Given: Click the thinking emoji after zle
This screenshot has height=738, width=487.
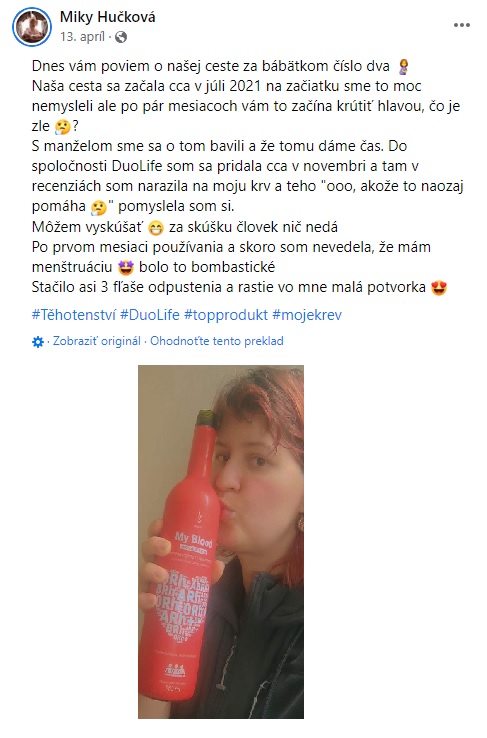Looking at the screenshot, I should coord(62,127).
